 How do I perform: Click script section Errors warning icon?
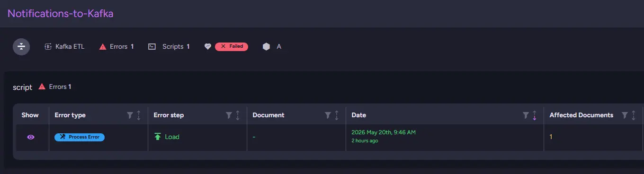[42, 87]
